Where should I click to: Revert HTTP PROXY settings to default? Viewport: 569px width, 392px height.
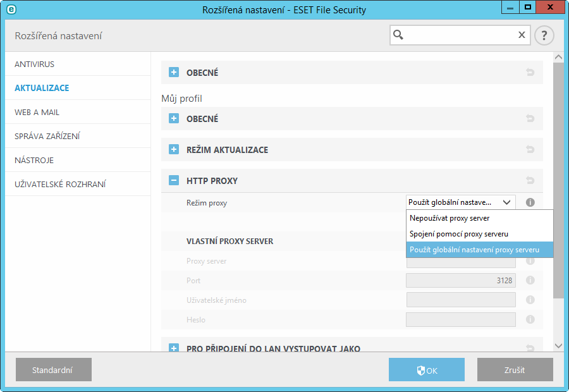point(530,180)
